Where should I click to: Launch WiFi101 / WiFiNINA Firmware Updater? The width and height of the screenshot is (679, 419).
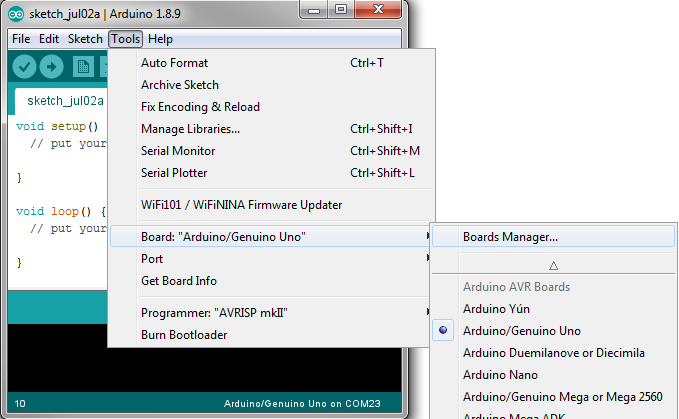tap(271, 205)
